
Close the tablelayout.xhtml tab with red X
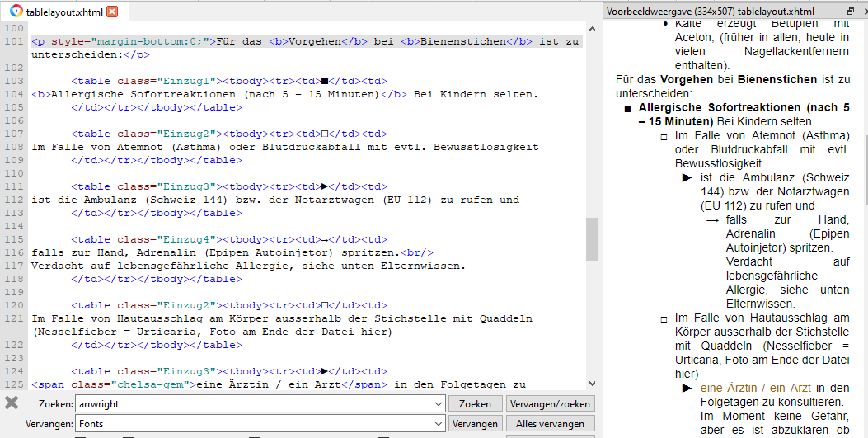[x=112, y=11]
